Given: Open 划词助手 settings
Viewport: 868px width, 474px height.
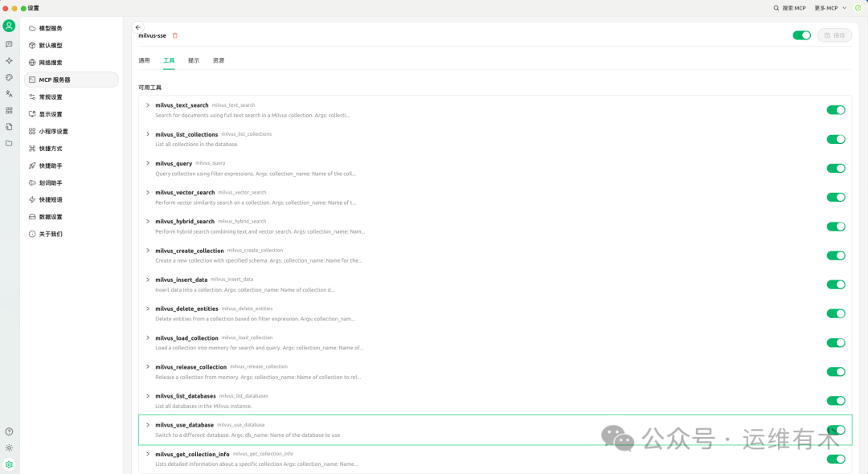Looking at the screenshot, I should [72, 182].
